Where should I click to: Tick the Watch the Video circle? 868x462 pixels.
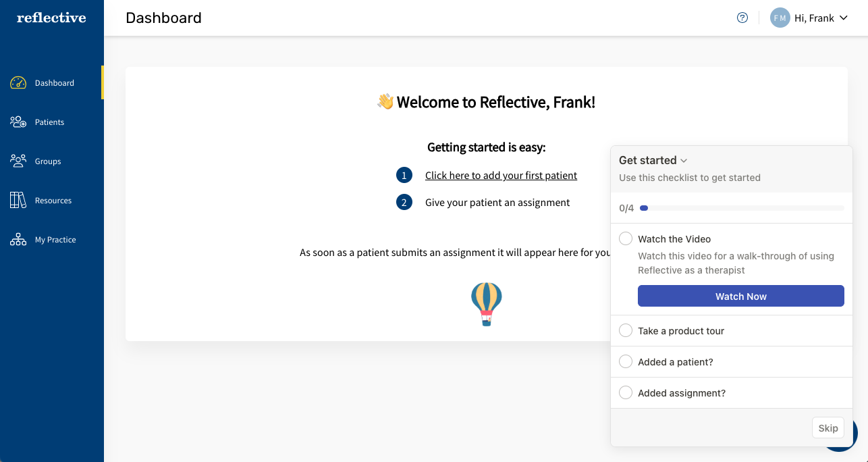pos(626,238)
